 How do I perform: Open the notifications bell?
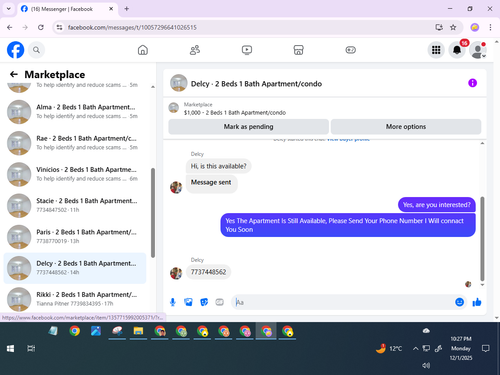(457, 50)
